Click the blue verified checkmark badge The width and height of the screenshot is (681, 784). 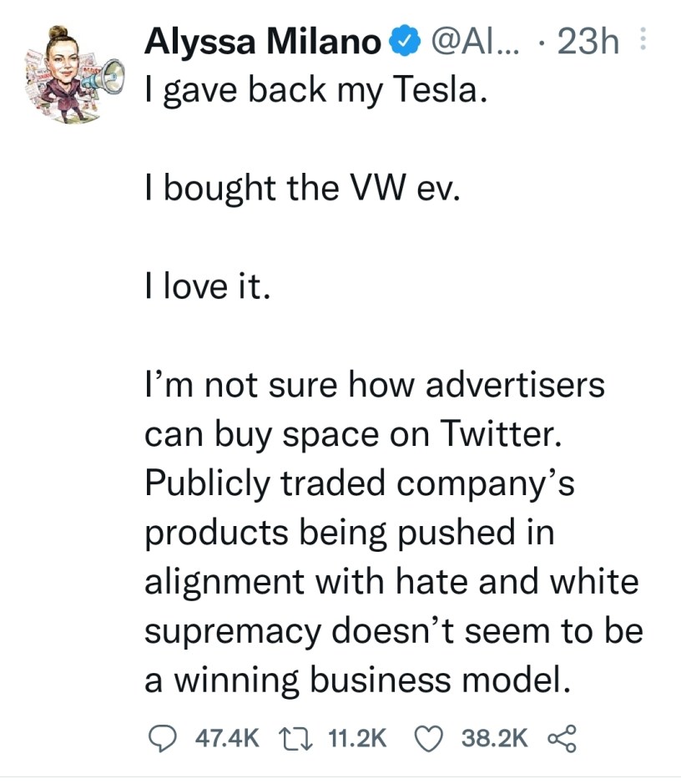[403, 42]
